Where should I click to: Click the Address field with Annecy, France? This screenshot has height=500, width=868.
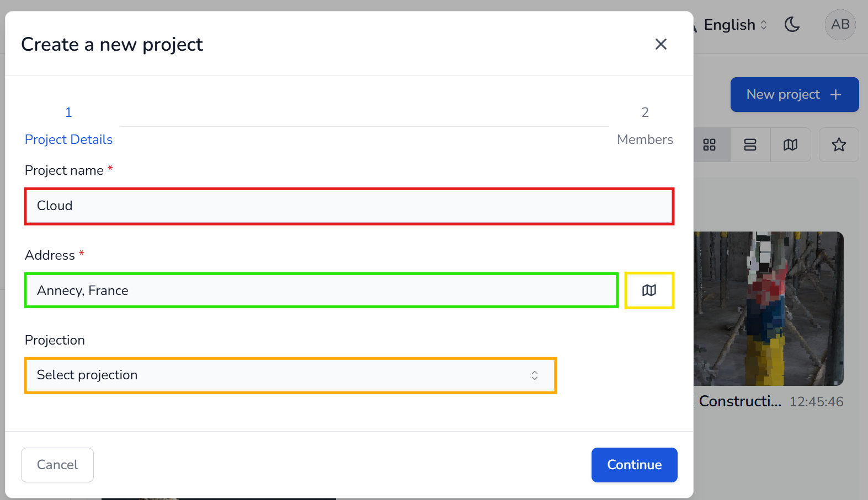pyautogui.click(x=321, y=291)
